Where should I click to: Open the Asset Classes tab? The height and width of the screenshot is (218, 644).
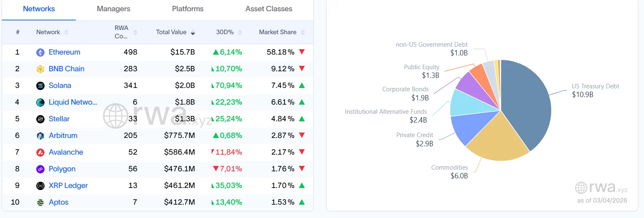269,9
